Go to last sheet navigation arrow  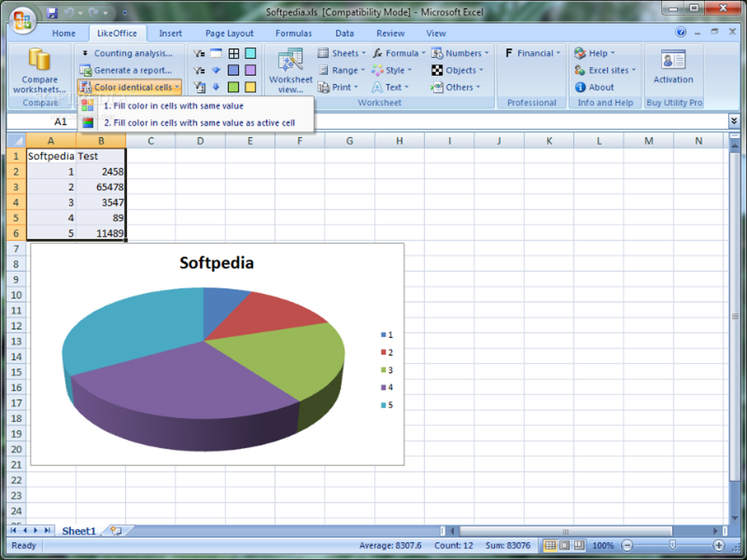click(47, 530)
